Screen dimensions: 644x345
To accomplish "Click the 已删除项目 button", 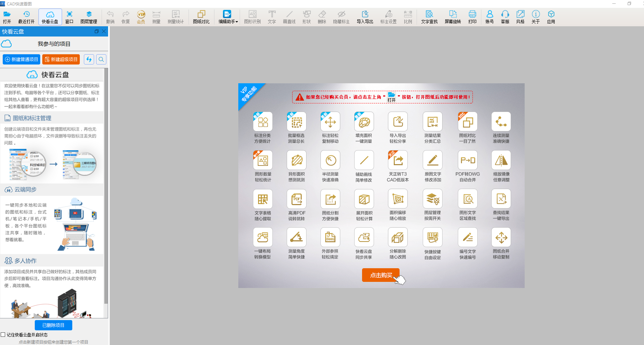I will point(54,325).
